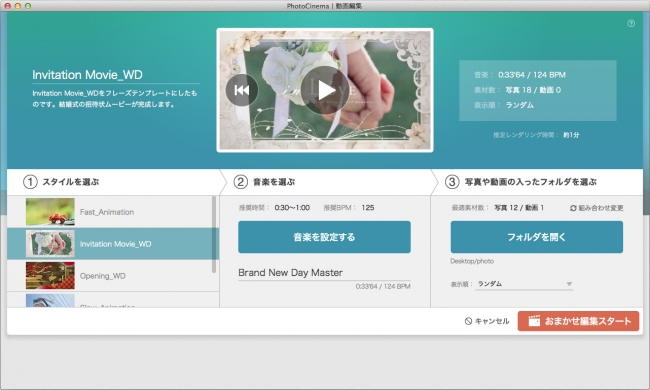Viewport: 650px width, 390px height.
Task: Click the Fast_Animation thumbnail image
Action: click(x=50, y=212)
